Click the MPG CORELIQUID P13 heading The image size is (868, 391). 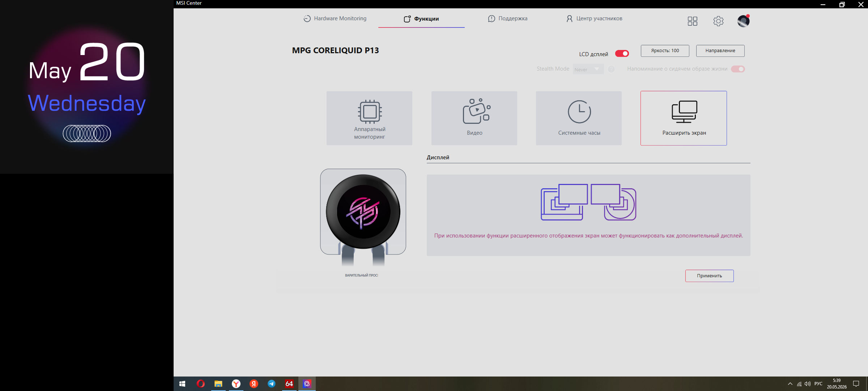(336, 50)
